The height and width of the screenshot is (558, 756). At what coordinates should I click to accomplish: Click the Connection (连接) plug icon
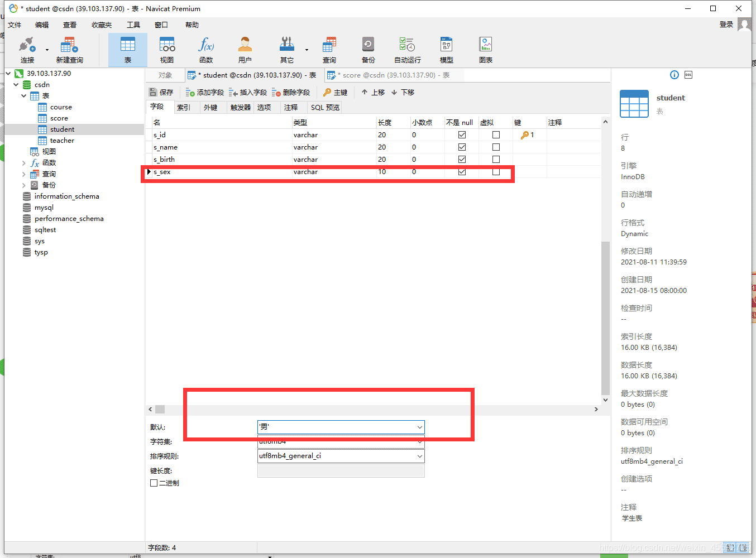[27, 45]
